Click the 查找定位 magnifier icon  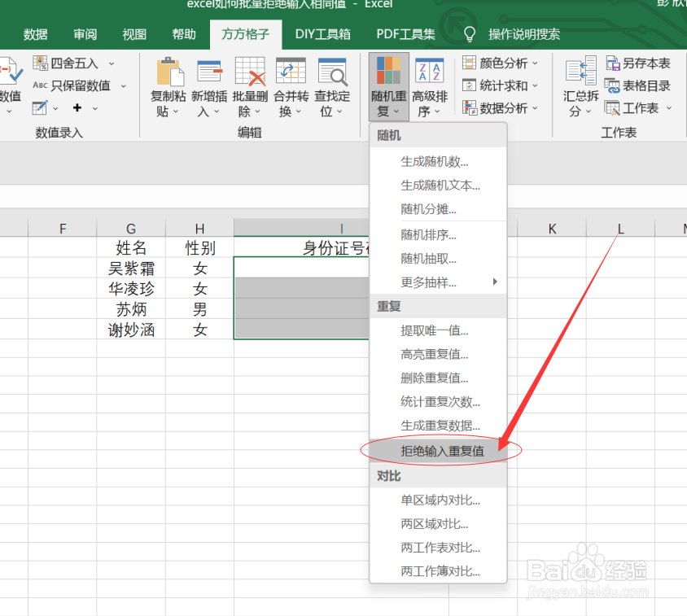(x=332, y=72)
